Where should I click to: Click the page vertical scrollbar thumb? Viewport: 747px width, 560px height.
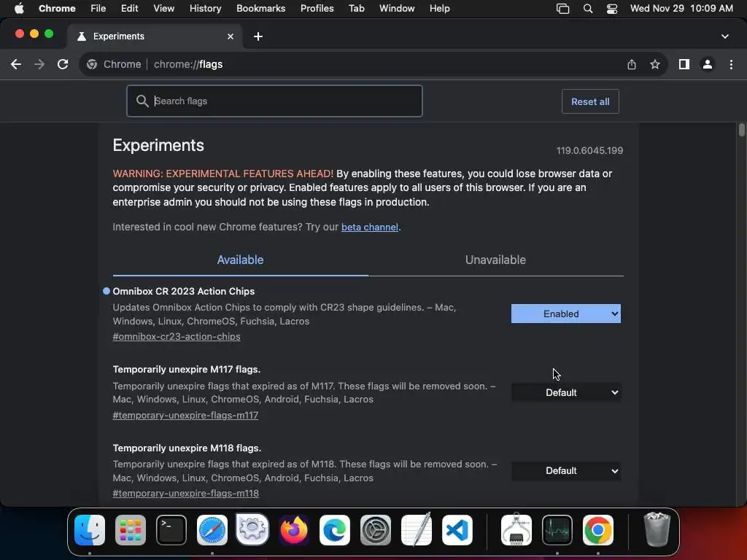click(x=742, y=130)
